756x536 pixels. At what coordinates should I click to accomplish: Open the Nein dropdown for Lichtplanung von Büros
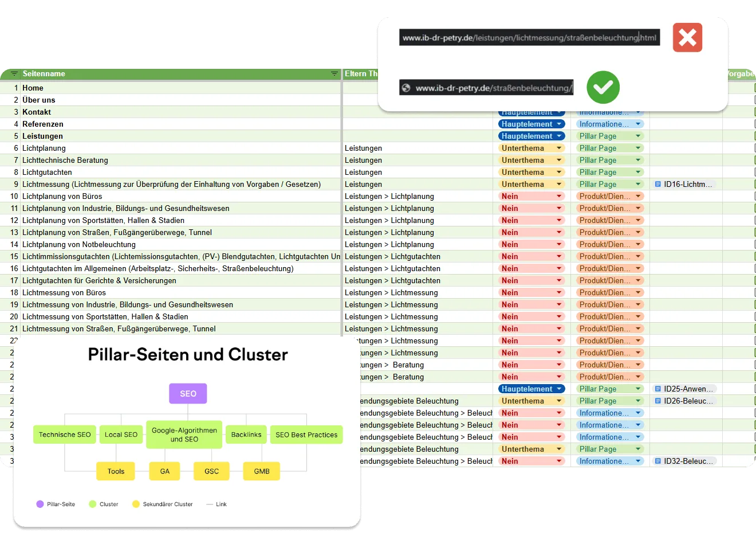tap(531, 196)
